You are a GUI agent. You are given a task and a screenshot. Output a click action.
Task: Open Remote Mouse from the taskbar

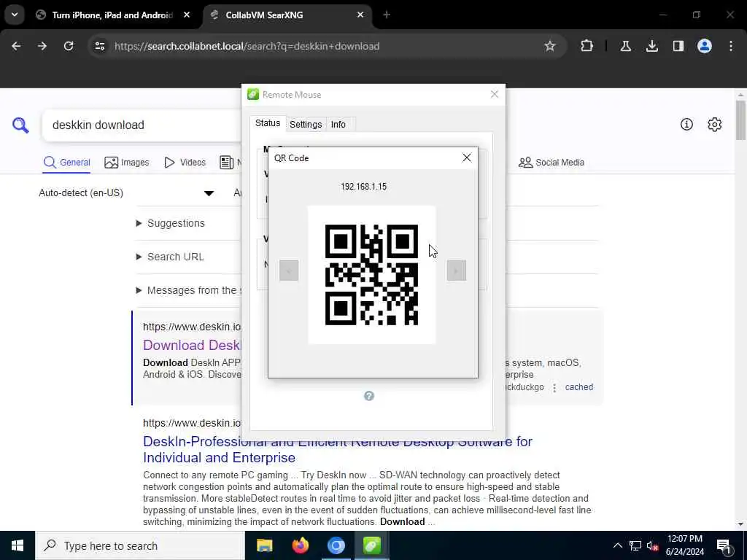tap(371, 545)
